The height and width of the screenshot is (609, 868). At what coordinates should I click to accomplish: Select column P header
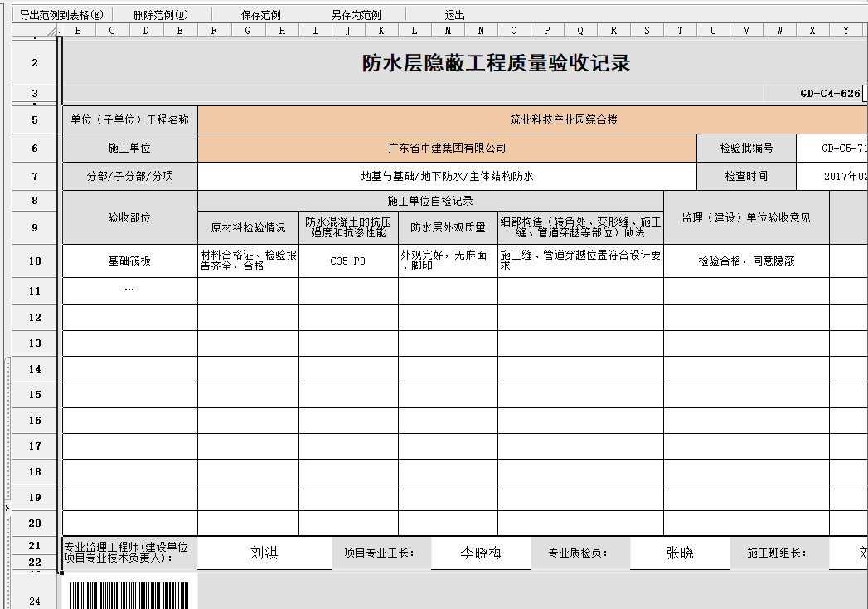547,31
